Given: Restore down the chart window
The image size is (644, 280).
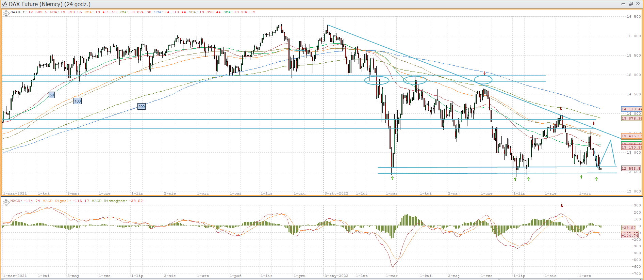Looking at the screenshot, I should 630,4.
